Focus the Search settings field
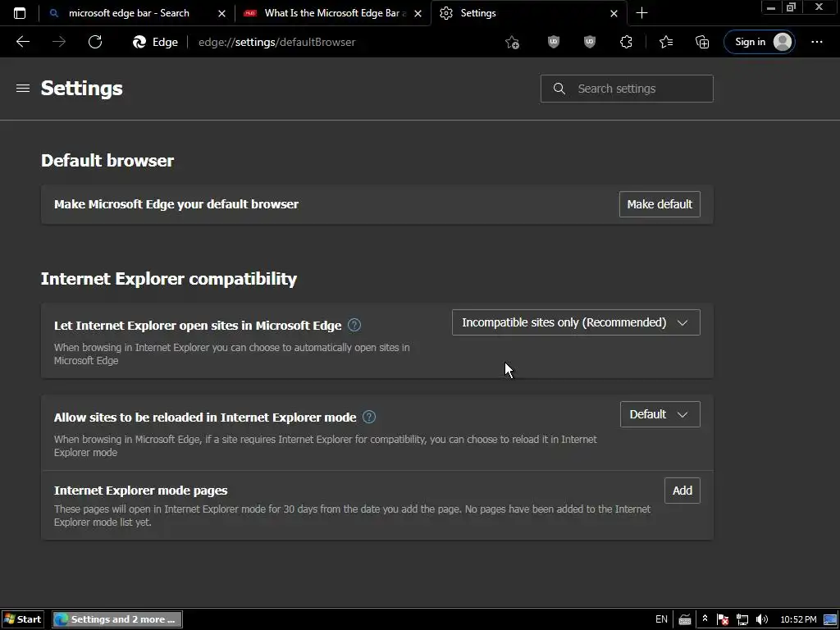Viewport: 840px width, 630px height. pos(627,89)
